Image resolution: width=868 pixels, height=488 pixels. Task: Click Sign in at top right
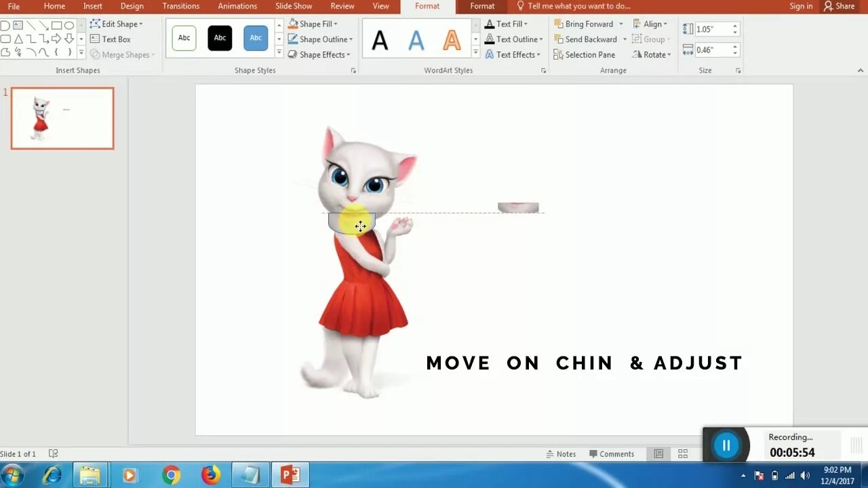(801, 6)
